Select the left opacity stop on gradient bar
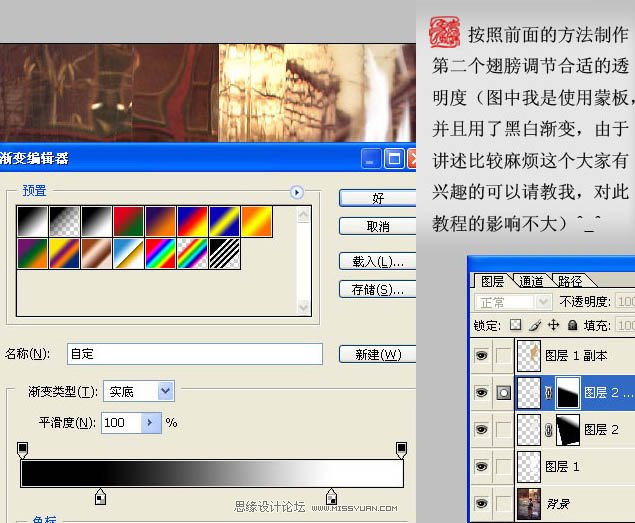 [23, 450]
